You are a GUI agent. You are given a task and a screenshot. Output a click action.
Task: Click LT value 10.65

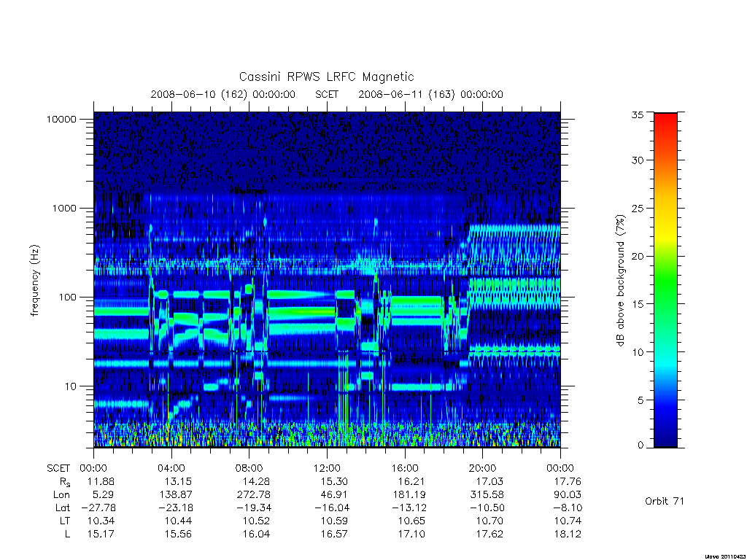412,521
